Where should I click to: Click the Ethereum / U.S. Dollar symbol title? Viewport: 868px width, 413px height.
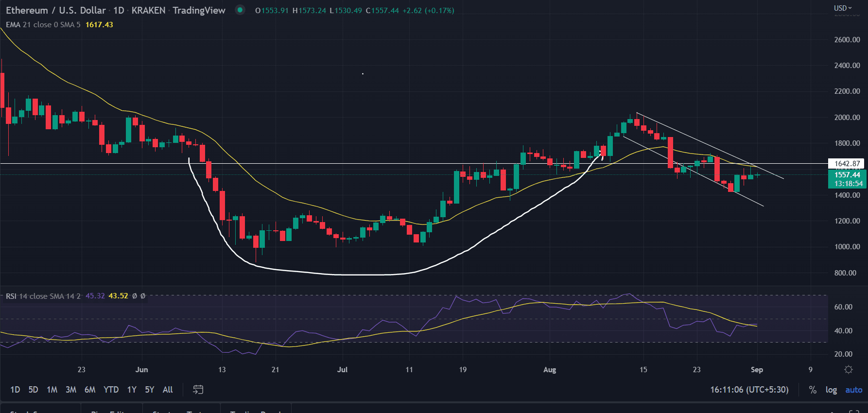click(x=55, y=10)
